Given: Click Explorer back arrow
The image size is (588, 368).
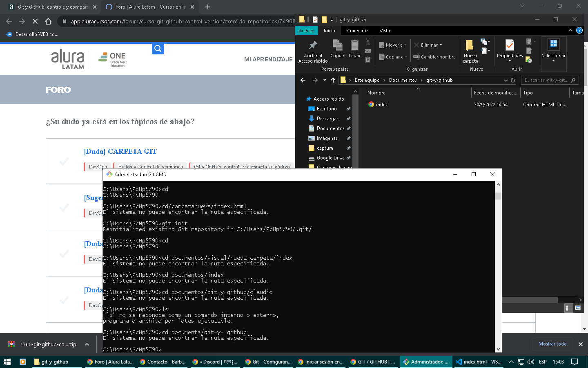Looking at the screenshot, I should click(x=303, y=80).
